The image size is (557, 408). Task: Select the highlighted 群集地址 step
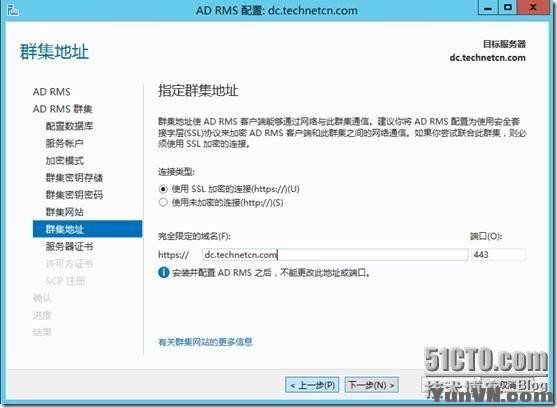(x=87, y=229)
